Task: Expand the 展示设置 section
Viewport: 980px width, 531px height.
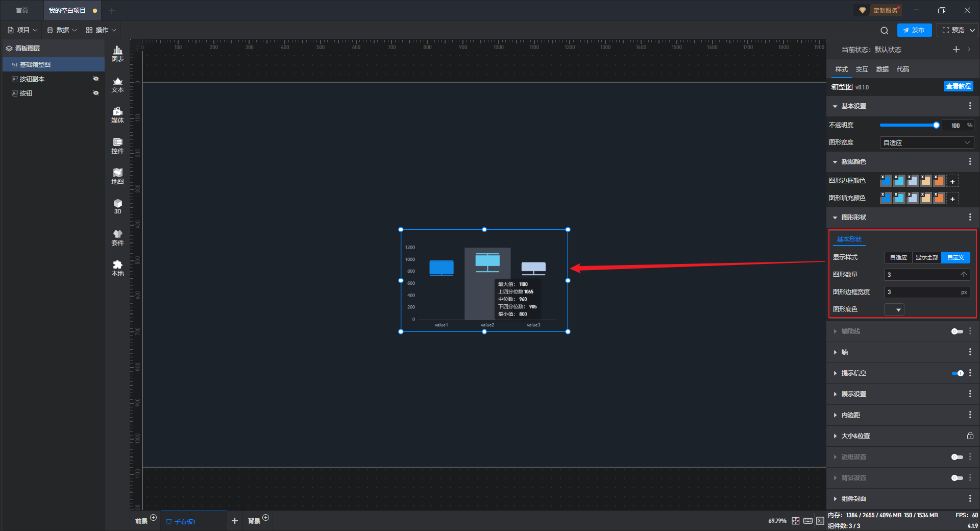Action: coord(835,394)
